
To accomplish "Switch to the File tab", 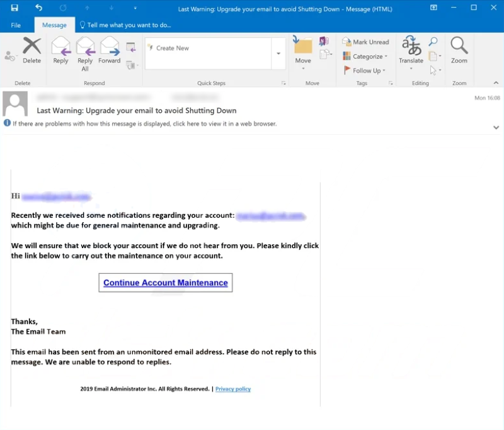I will 16,25.
